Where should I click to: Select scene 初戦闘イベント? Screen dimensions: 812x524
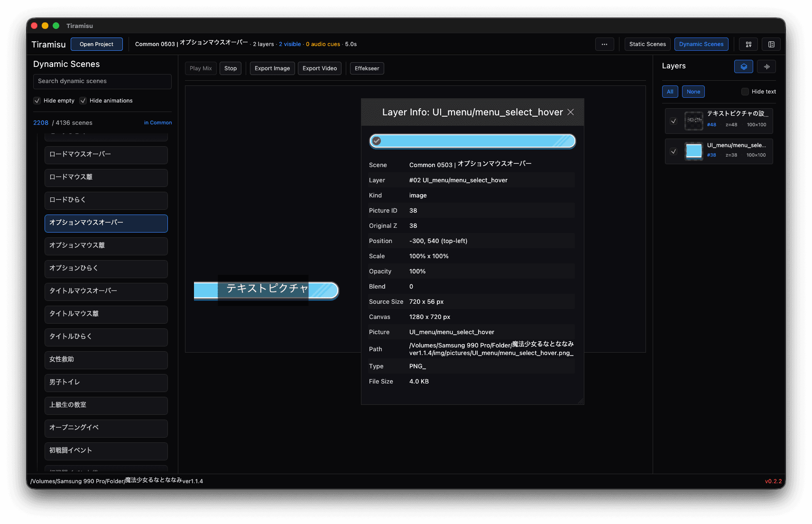point(106,451)
